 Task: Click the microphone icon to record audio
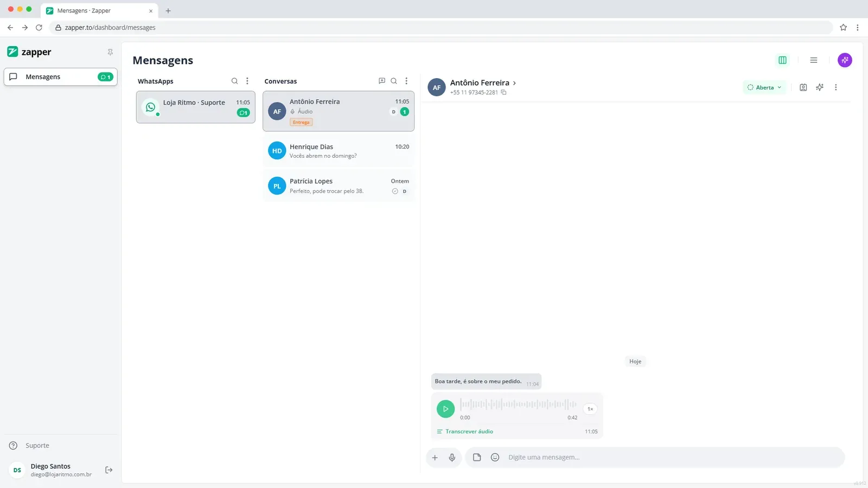coord(452,458)
